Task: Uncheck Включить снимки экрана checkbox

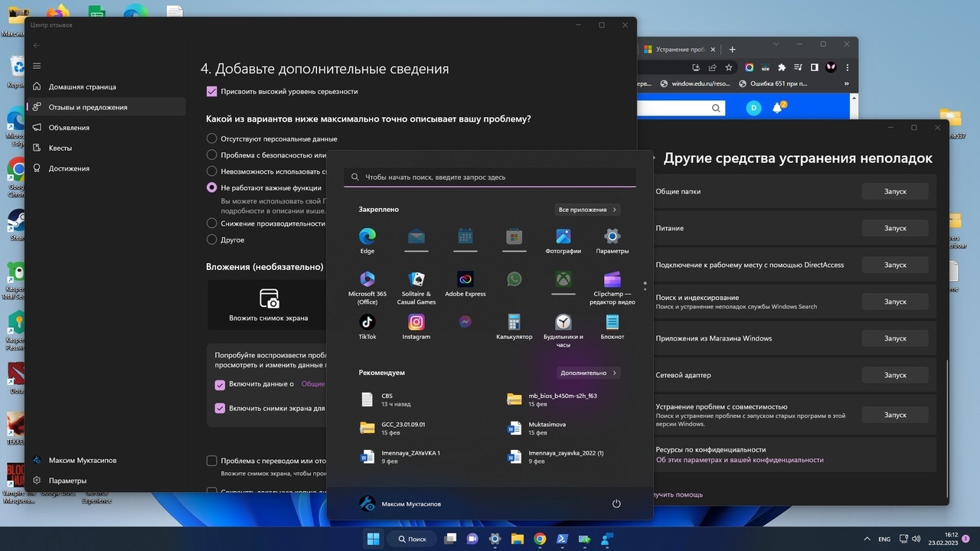Action: tap(220, 408)
